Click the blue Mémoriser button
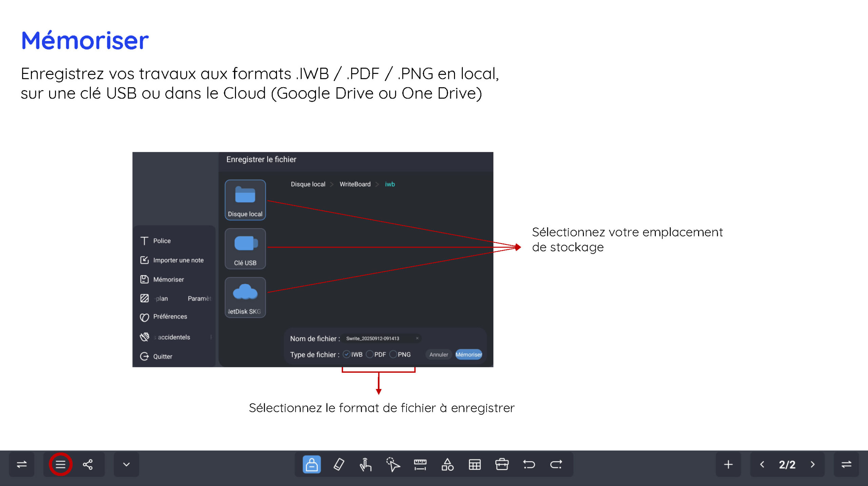 click(x=469, y=354)
